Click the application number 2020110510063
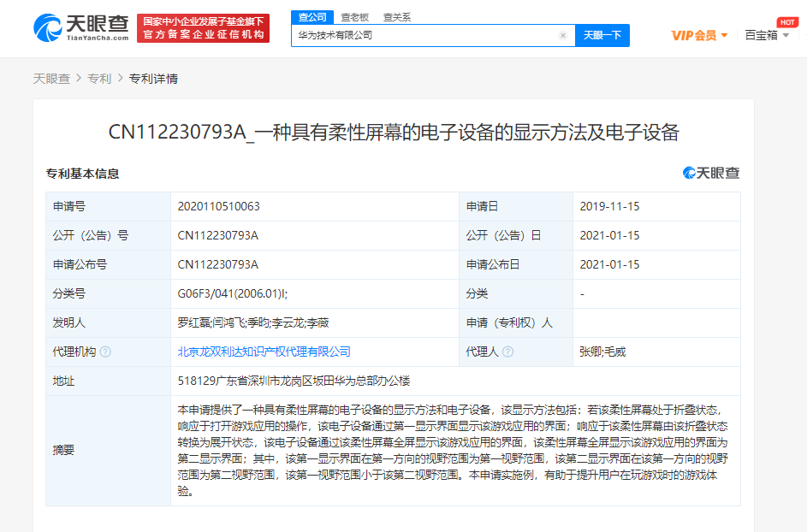Screen dimensions: 807x532 click(218, 206)
